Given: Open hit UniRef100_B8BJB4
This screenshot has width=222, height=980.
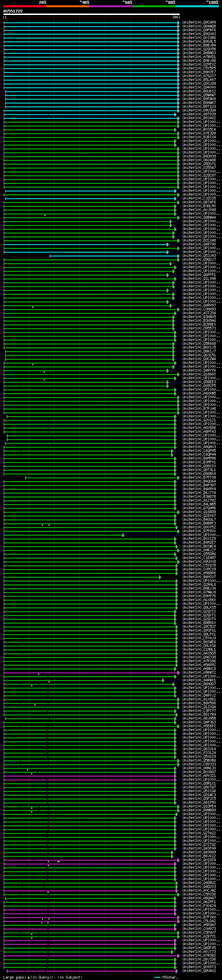Looking at the screenshot, I should pos(199,45).
